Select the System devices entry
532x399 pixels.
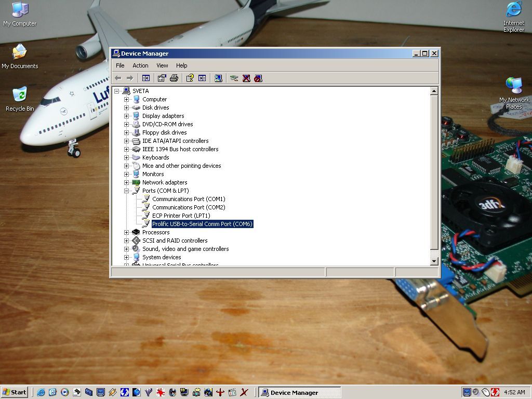pyautogui.click(x=162, y=257)
